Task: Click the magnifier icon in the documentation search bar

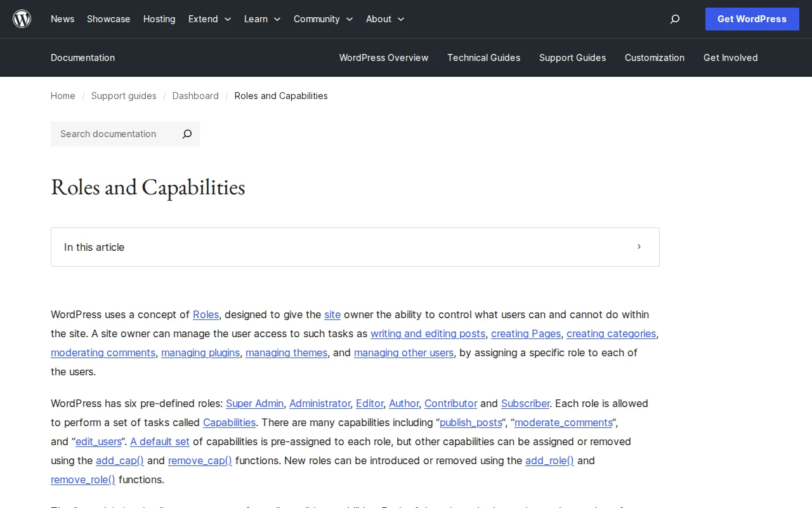Action: click(x=187, y=134)
